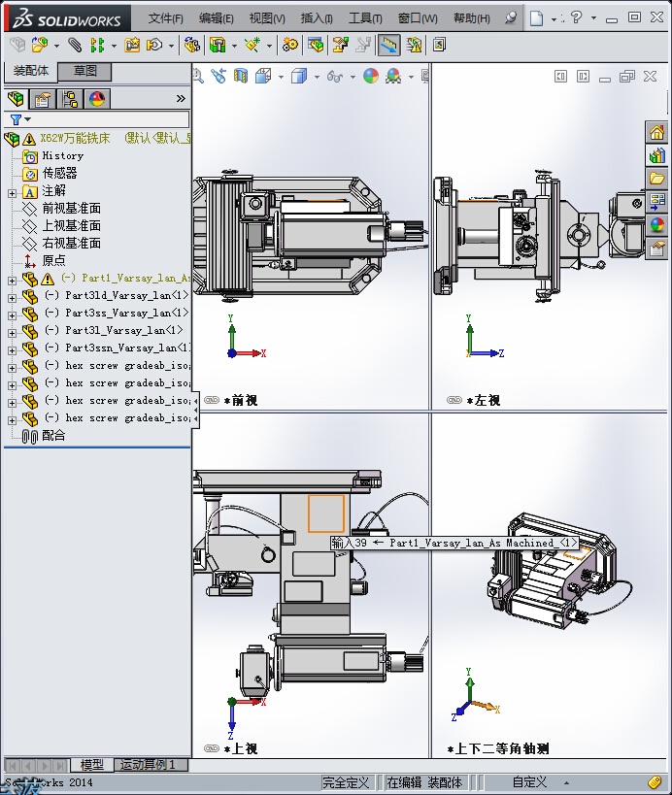Open the Design Library task pane
Image resolution: width=672 pixels, height=795 pixels.
pos(656,155)
